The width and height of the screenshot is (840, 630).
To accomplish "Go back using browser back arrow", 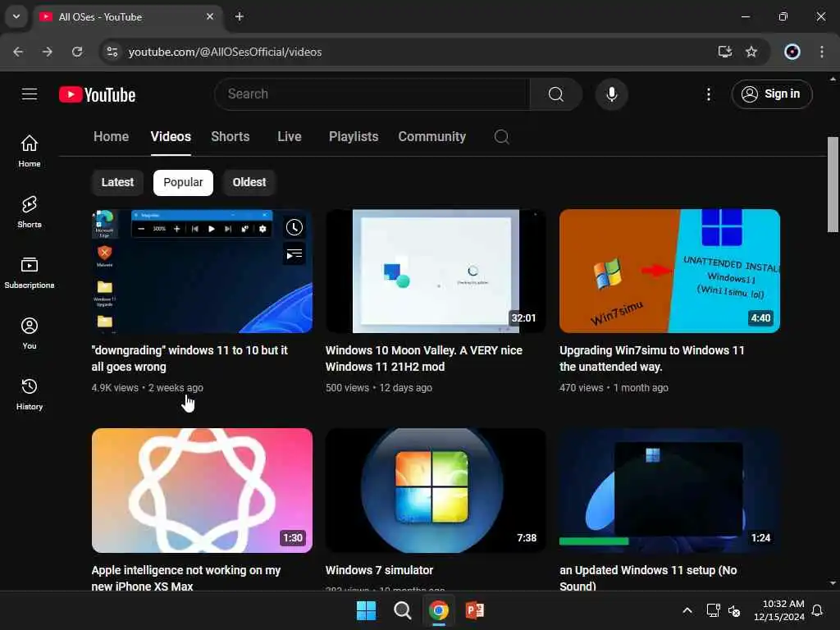I will coord(18,52).
